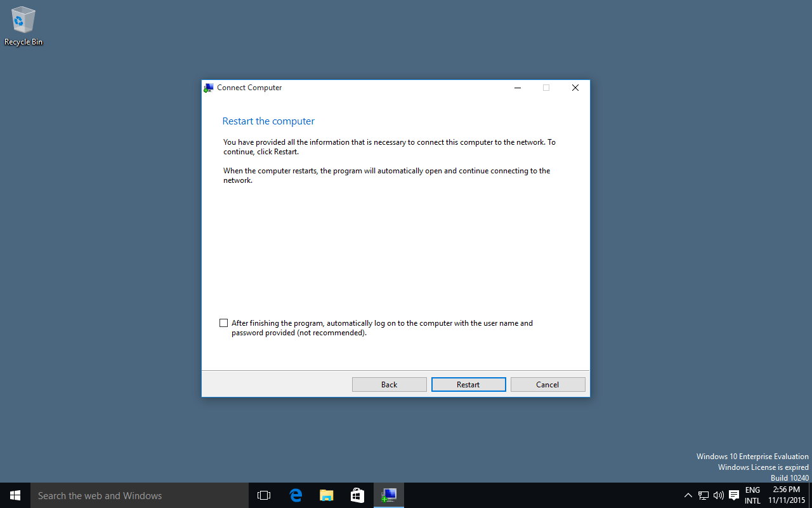Open the clock showing 2:56 PM
The height and width of the screenshot is (508, 812).
pos(787,495)
